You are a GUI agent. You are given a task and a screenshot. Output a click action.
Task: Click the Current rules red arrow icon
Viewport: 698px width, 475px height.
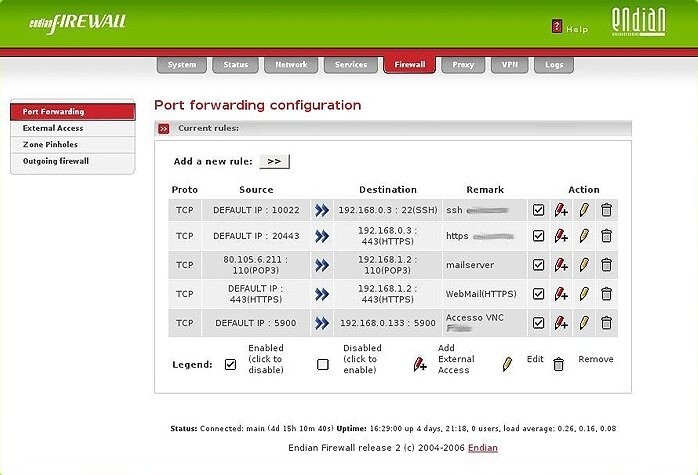(164, 129)
